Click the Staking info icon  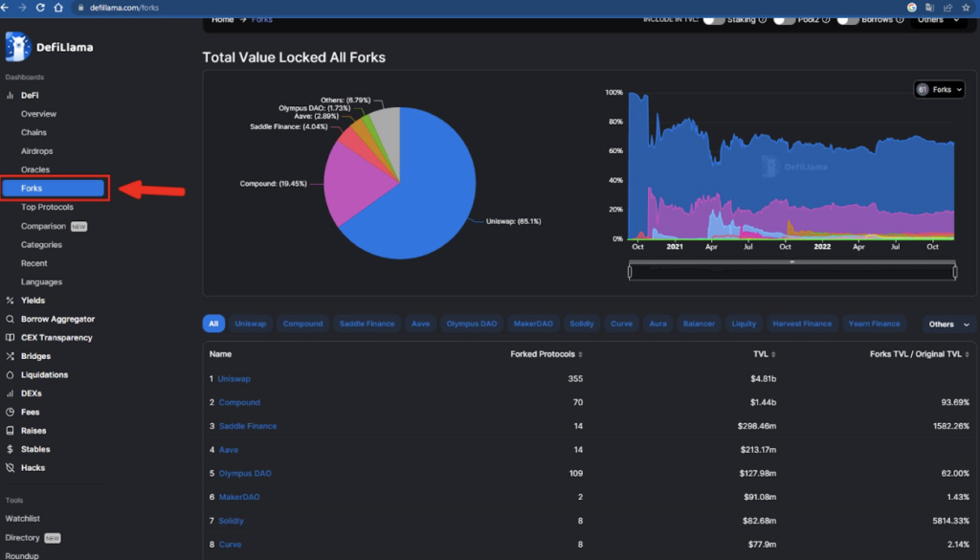(763, 20)
